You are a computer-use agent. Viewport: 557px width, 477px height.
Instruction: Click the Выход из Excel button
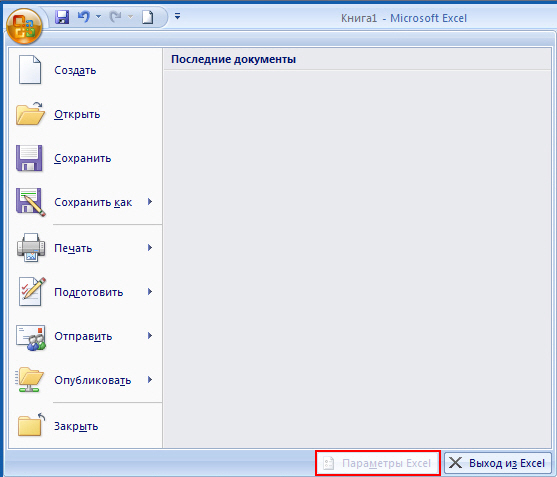(x=497, y=463)
